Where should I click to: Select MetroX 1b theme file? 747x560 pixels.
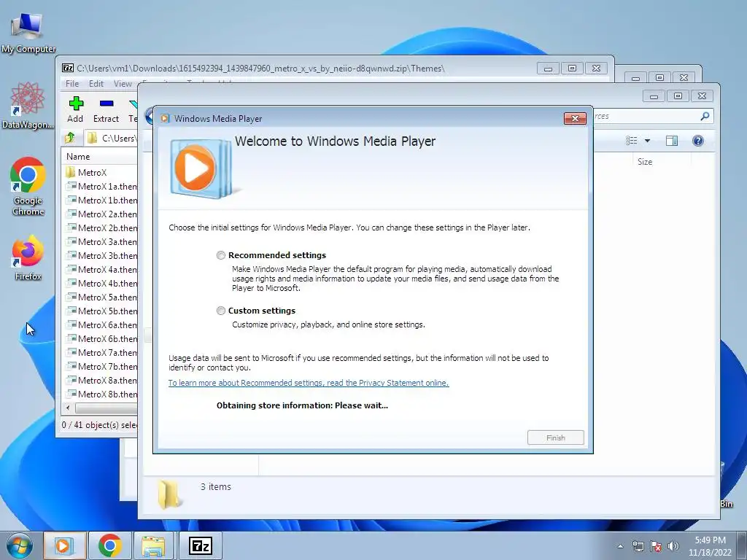101,200
